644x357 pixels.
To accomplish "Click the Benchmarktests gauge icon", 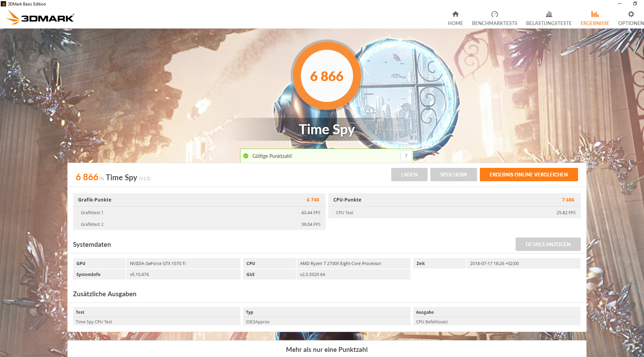I will point(495,14).
